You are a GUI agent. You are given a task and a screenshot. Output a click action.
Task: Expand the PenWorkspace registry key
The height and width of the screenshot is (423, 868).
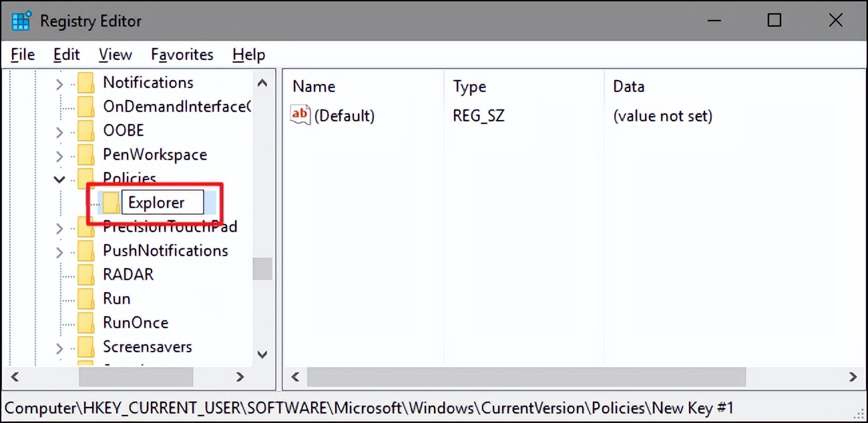(59, 154)
